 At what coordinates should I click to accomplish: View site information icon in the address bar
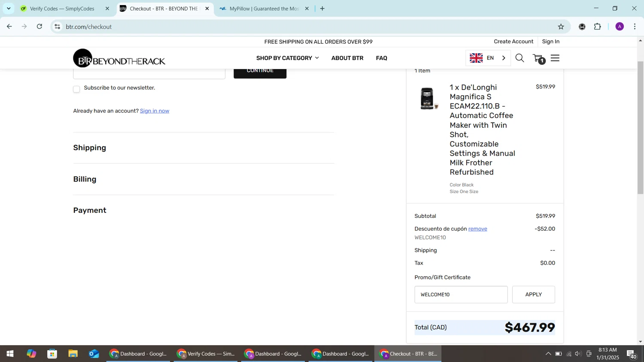57,27
